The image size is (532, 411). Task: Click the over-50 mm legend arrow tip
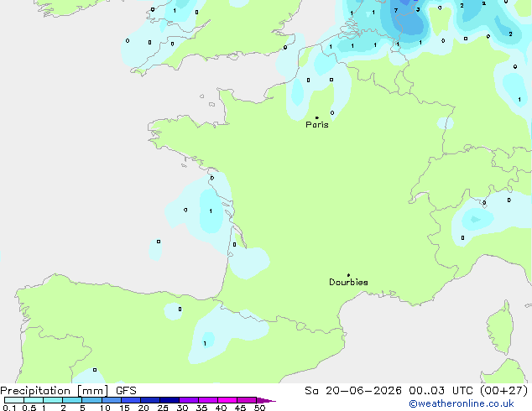point(266,400)
